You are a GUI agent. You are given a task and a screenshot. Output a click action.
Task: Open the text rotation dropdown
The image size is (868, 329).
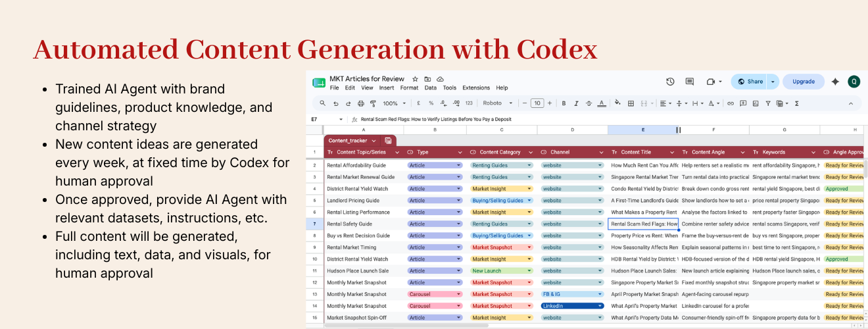tap(714, 103)
